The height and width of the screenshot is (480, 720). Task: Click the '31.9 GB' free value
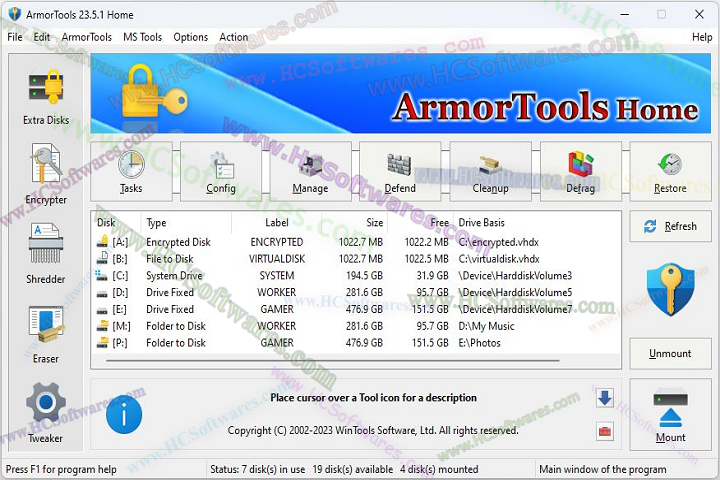click(433, 276)
